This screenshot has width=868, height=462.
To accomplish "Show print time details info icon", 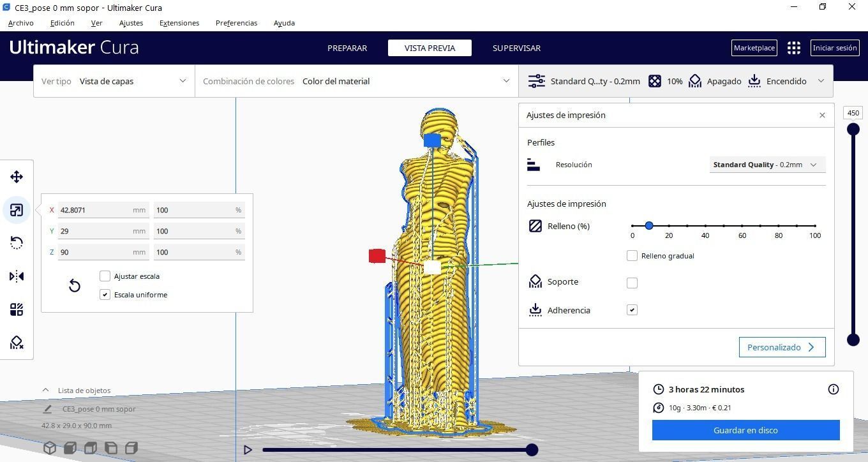I will [834, 389].
